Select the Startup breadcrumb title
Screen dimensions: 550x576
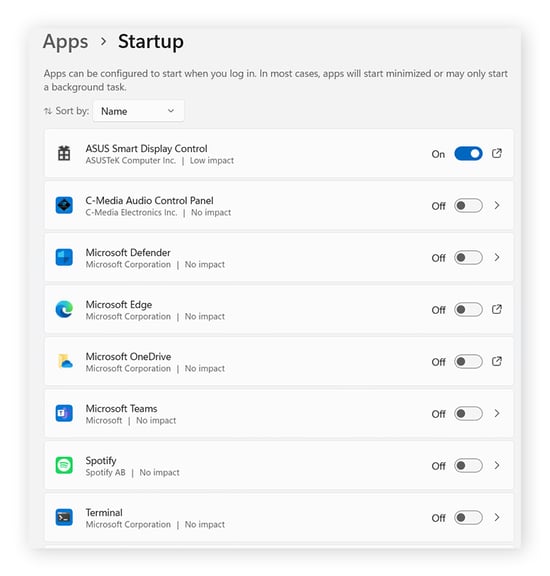point(151,42)
